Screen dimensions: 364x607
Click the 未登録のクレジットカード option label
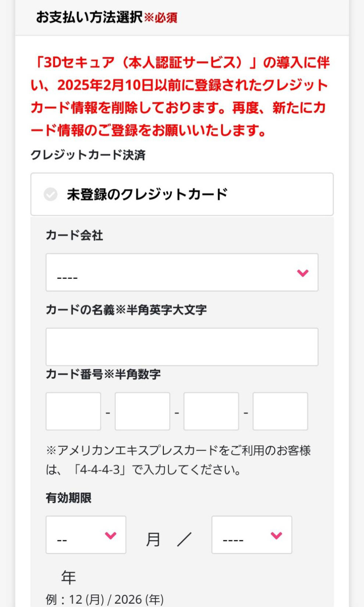click(x=147, y=194)
